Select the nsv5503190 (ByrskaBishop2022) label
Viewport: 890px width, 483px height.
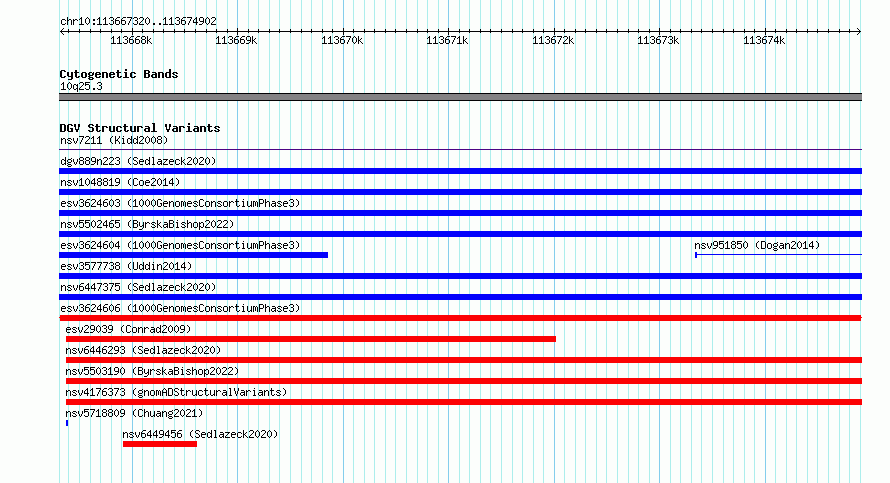tap(152, 371)
